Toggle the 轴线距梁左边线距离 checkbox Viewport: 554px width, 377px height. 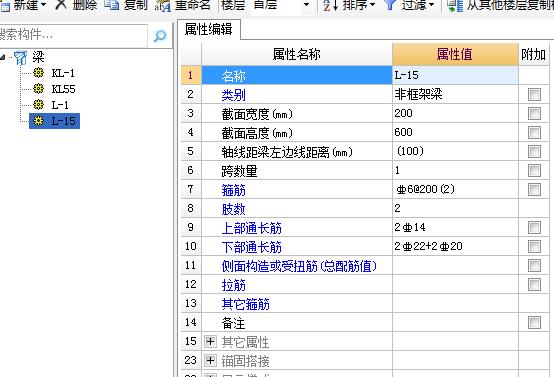pyautogui.click(x=534, y=152)
